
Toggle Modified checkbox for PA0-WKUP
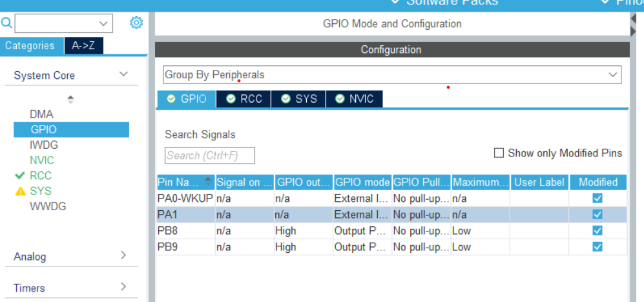597,199
